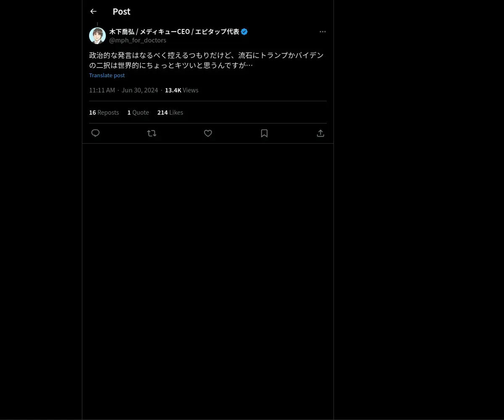
Task: Click the Japanese tweet body text
Action: click(206, 60)
